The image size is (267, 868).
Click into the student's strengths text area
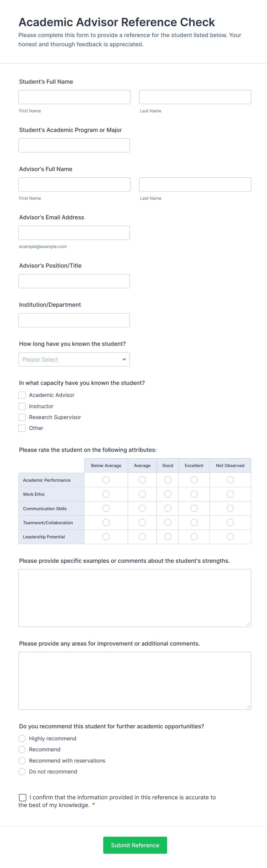pyautogui.click(x=135, y=598)
